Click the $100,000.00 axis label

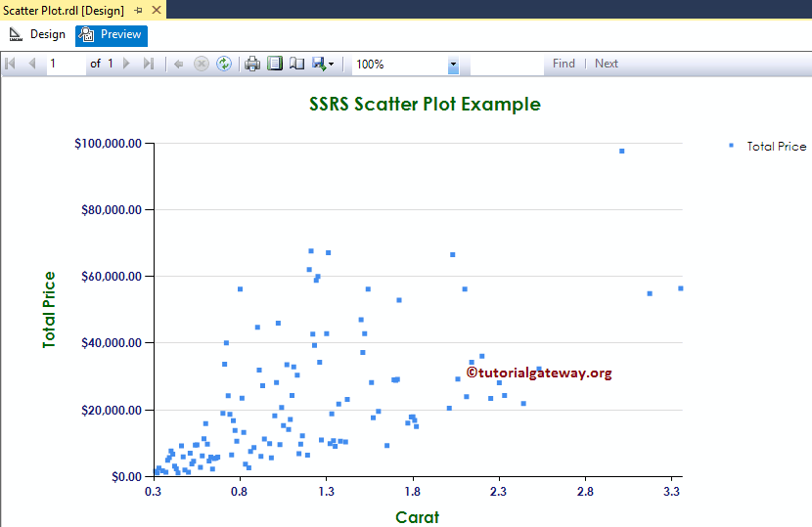tap(109, 144)
